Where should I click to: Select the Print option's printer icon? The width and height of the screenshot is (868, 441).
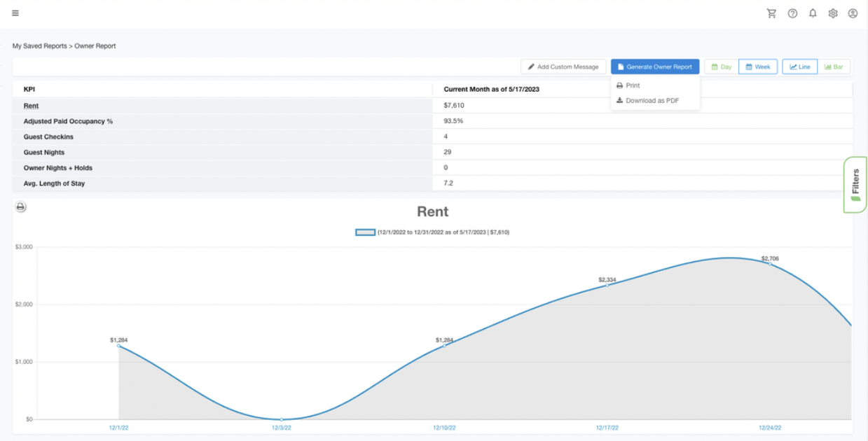click(x=619, y=85)
